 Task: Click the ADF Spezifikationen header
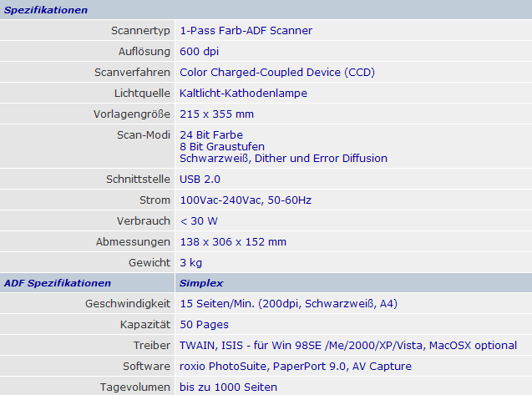pos(58,283)
